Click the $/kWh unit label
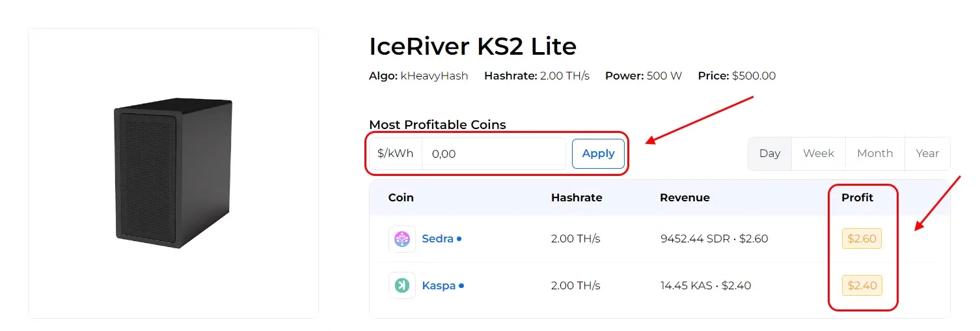 pyautogui.click(x=396, y=154)
